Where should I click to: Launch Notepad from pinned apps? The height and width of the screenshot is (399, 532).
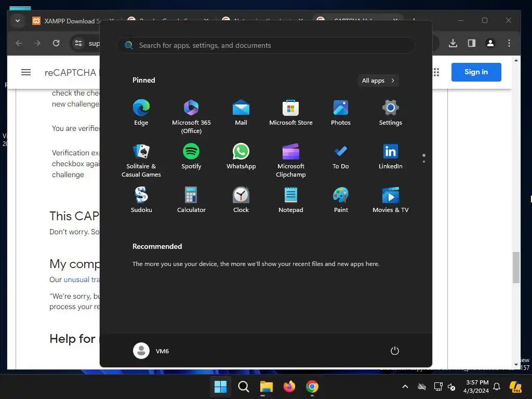[x=291, y=200]
